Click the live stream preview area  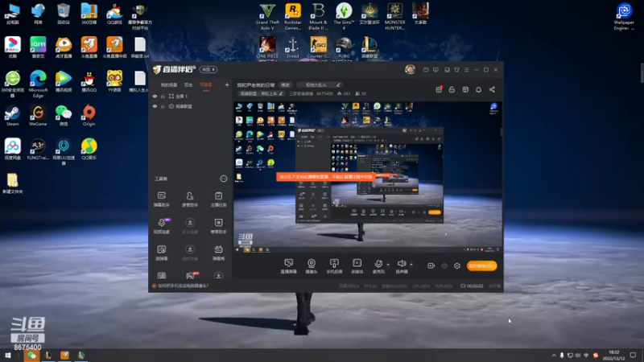tap(368, 176)
